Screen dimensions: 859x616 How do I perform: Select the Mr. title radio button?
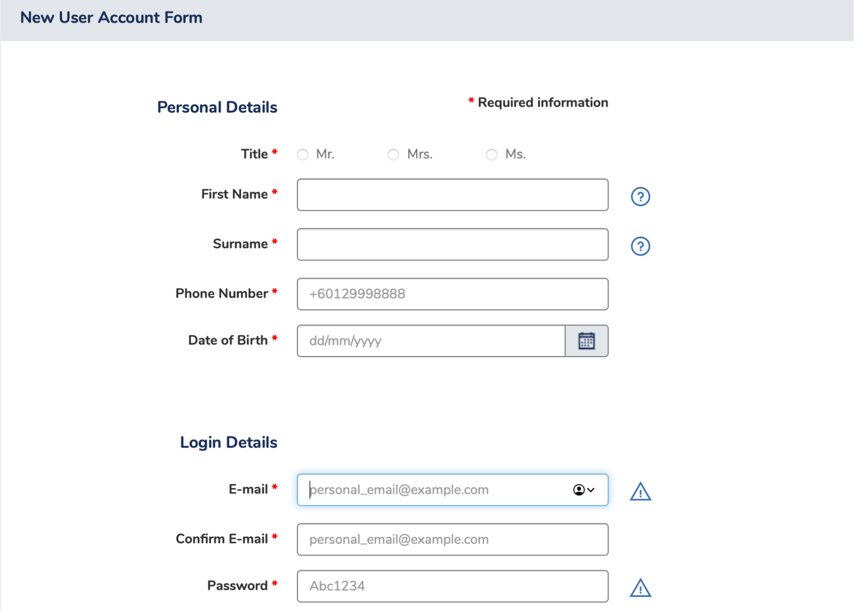[303, 154]
